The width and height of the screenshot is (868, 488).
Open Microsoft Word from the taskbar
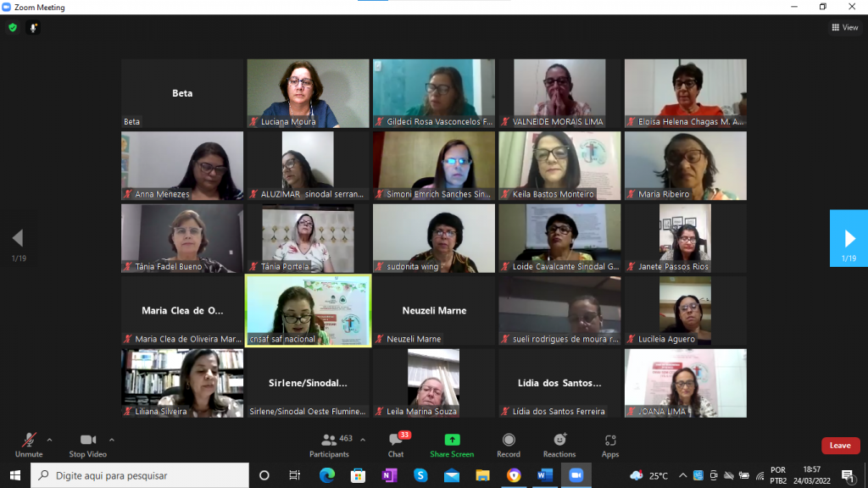pyautogui.click(x=544, y=475)
